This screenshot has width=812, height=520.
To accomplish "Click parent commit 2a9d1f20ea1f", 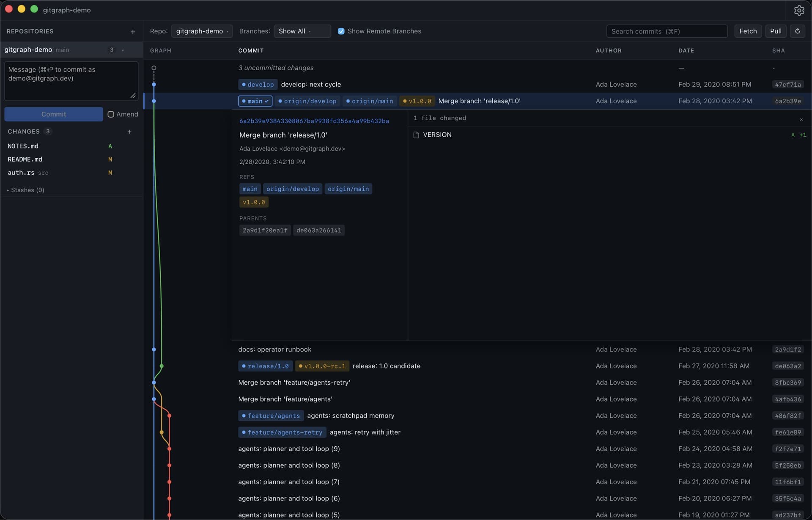I will [265, 231].
